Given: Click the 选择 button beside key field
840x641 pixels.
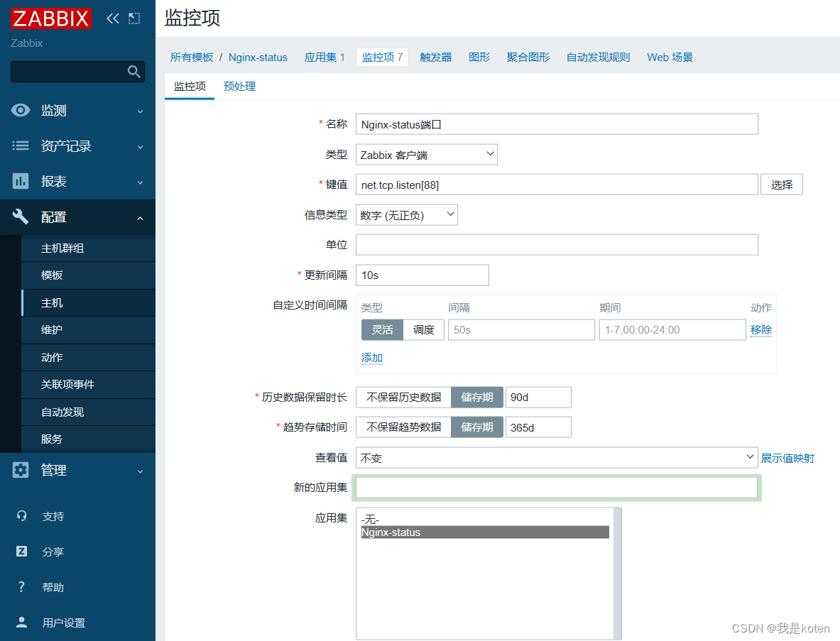Looking at the screenshot, I should 781,185.
